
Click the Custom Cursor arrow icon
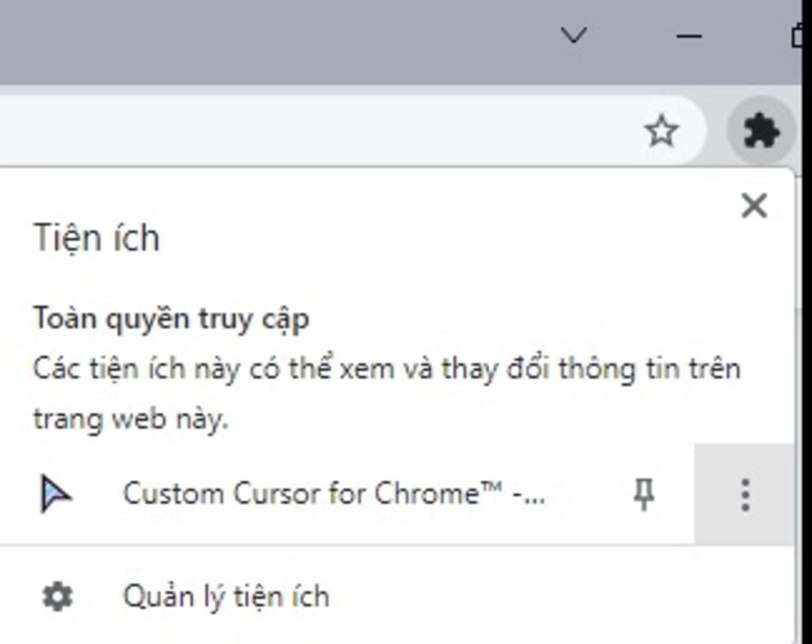[56, 495]
